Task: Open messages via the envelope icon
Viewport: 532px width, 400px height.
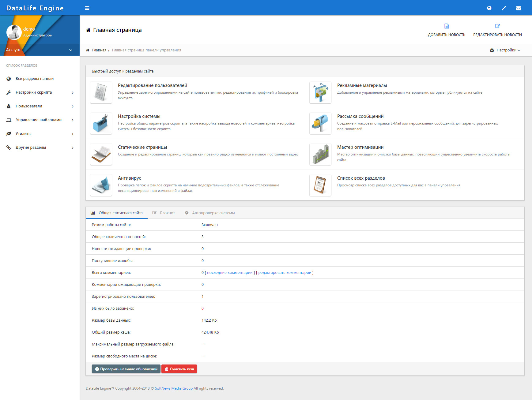Action: pyautogui.click(x=519, y=8)
